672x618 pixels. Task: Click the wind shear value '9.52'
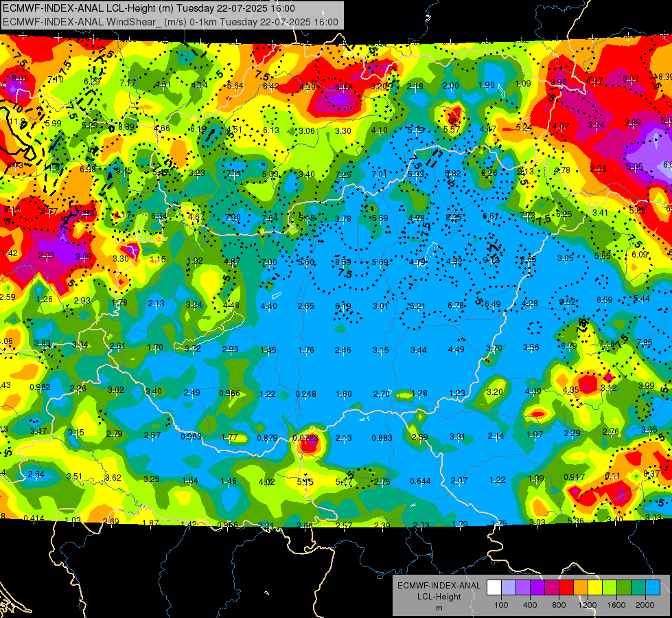point(568,302)
